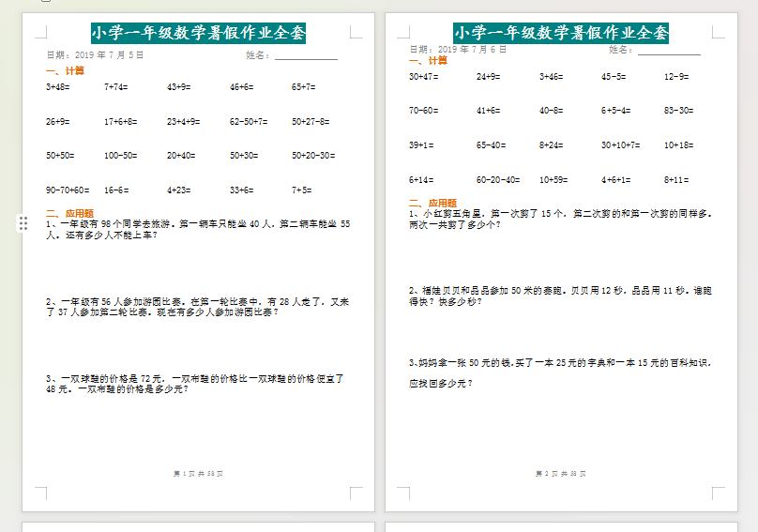Image resolution: width=758 pixels, height=532 pixels.
Task: Click the problem '65-40='
Action: coord(492,145)
